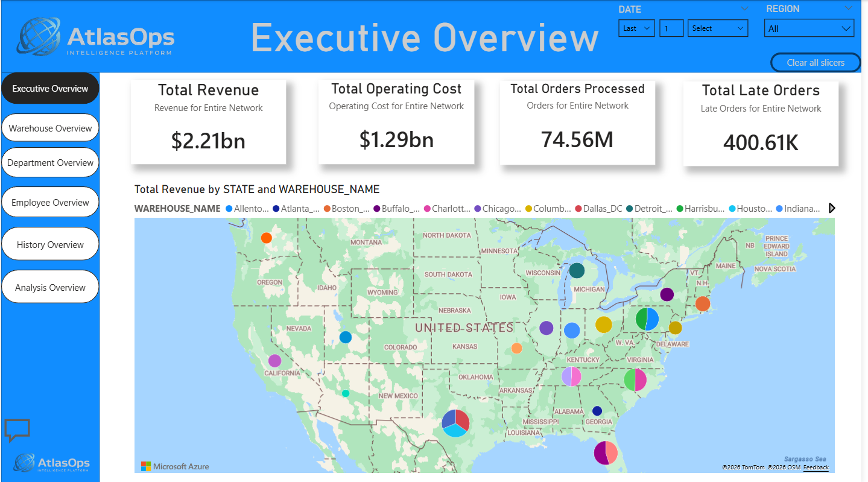Image resolution: width=868 pixels, height=482 pixels.
Task: Open the chat feedback icon in the sidebar
Action: [x=18, y=430]
